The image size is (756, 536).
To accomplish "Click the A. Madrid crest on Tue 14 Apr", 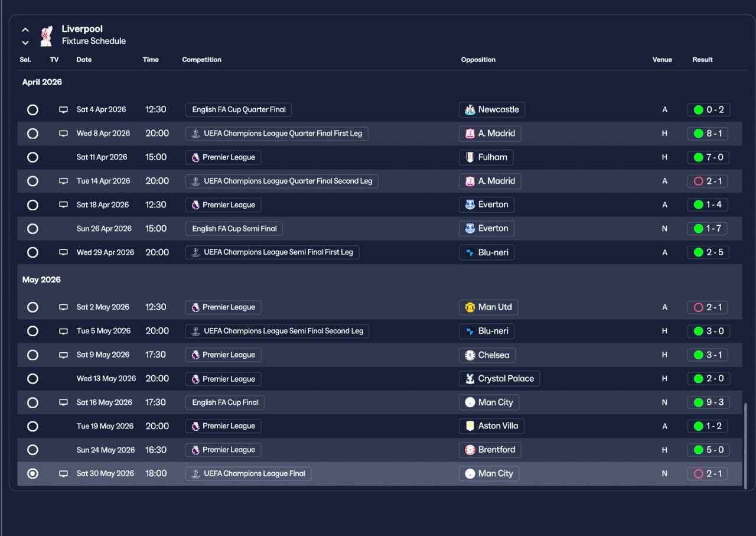I will 470,181.
